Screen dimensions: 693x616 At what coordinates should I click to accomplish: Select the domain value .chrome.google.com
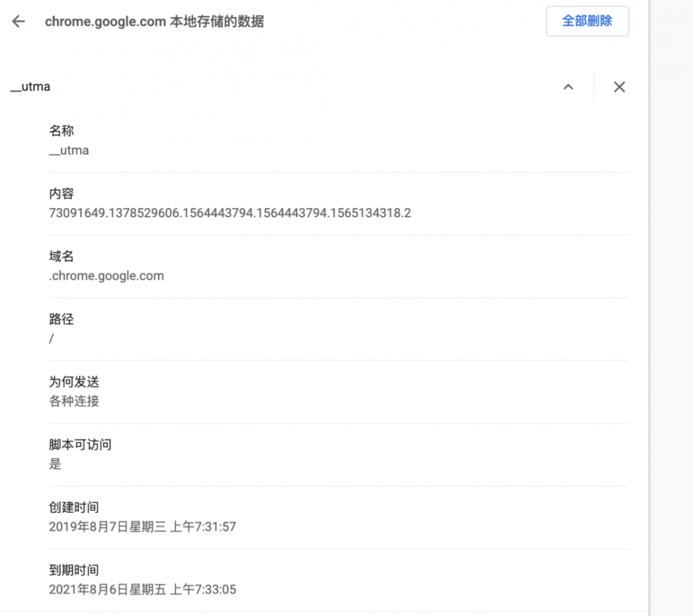coord(107,275)
